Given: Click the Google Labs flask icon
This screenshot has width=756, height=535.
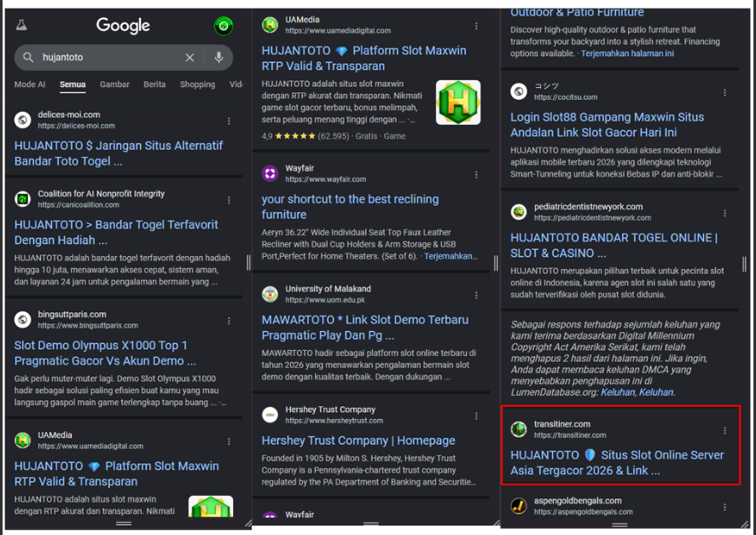Looking at the screenshot, I should pyautogui.click(x=20, y=26).
